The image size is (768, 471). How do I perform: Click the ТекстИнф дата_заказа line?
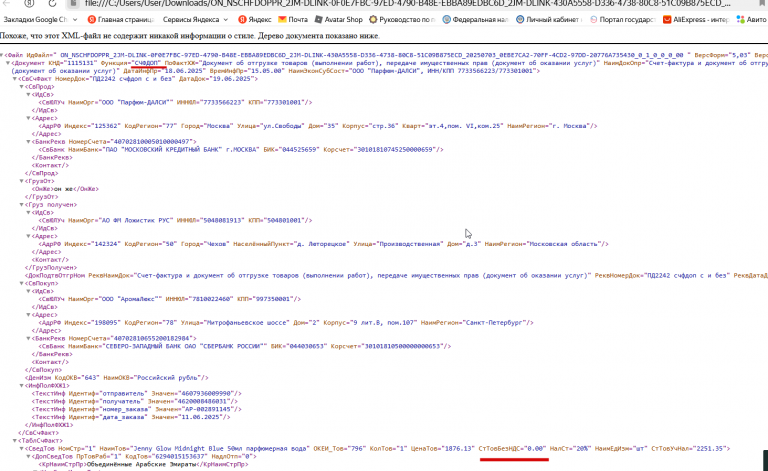click(131, 417)
